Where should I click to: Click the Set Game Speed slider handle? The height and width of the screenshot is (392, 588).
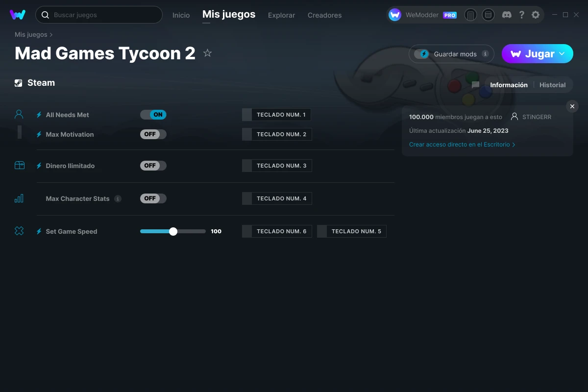coord(173,231)
